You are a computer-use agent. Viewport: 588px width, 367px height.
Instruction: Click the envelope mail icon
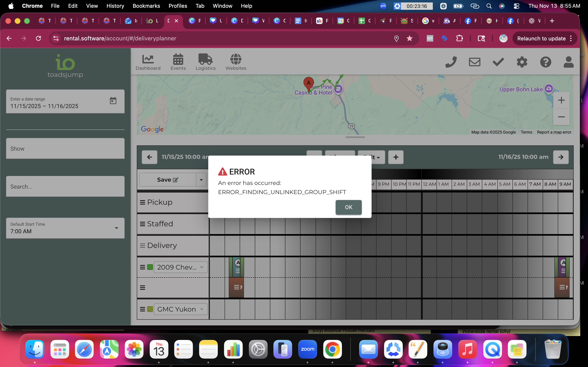coord(474,62)
